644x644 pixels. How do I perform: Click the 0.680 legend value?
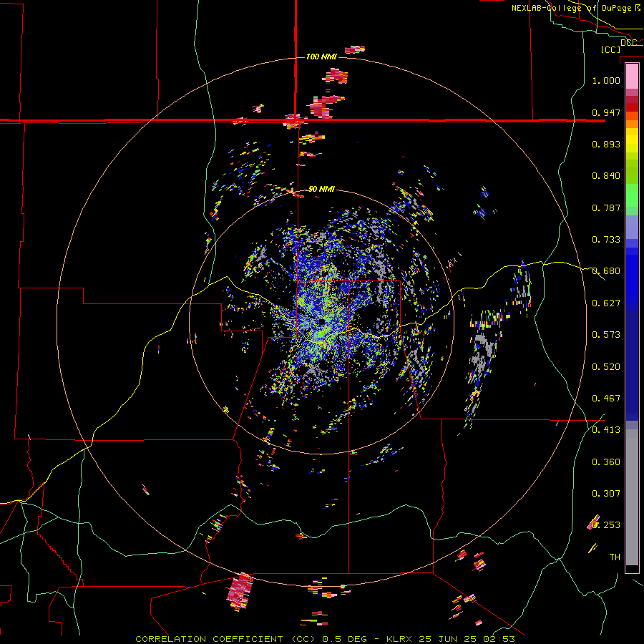(x=606, y=271)
